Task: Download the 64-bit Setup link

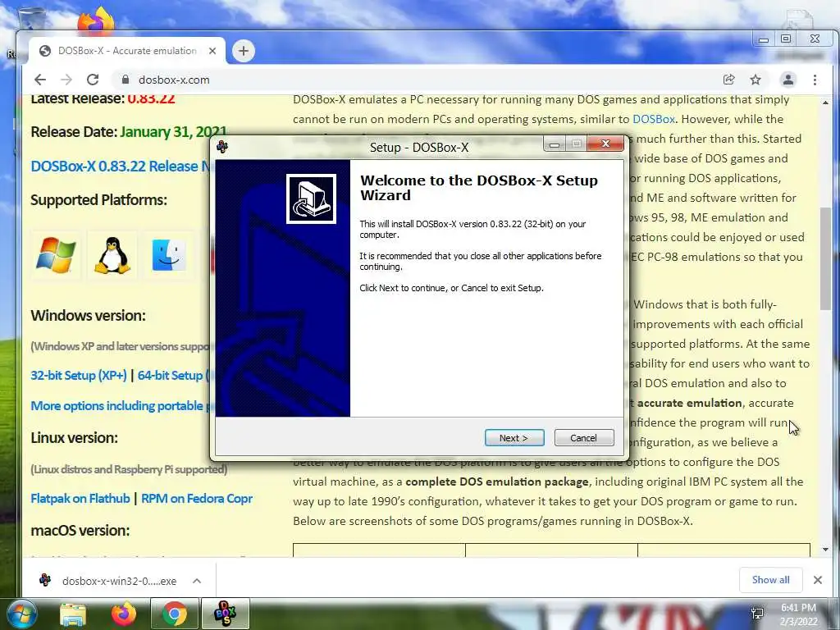Action: coord(172,375)
